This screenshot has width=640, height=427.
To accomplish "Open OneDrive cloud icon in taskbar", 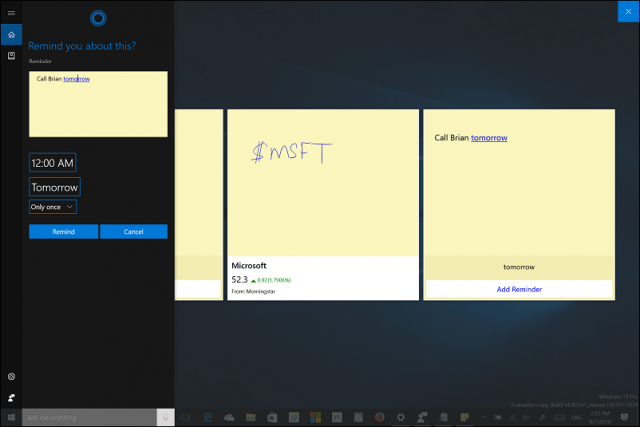I will point(229,417).
